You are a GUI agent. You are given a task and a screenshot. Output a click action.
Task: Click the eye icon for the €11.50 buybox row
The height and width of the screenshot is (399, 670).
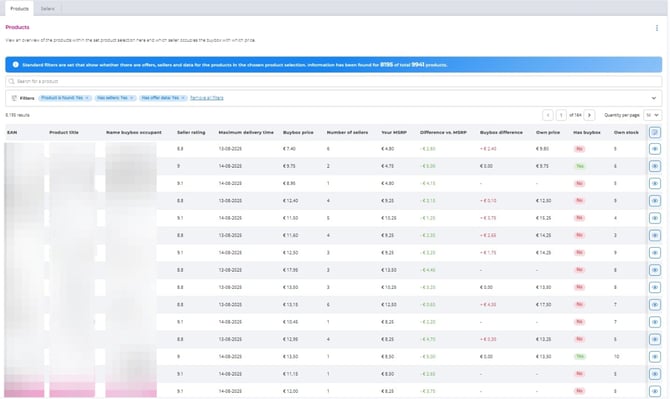coord(654,218)
